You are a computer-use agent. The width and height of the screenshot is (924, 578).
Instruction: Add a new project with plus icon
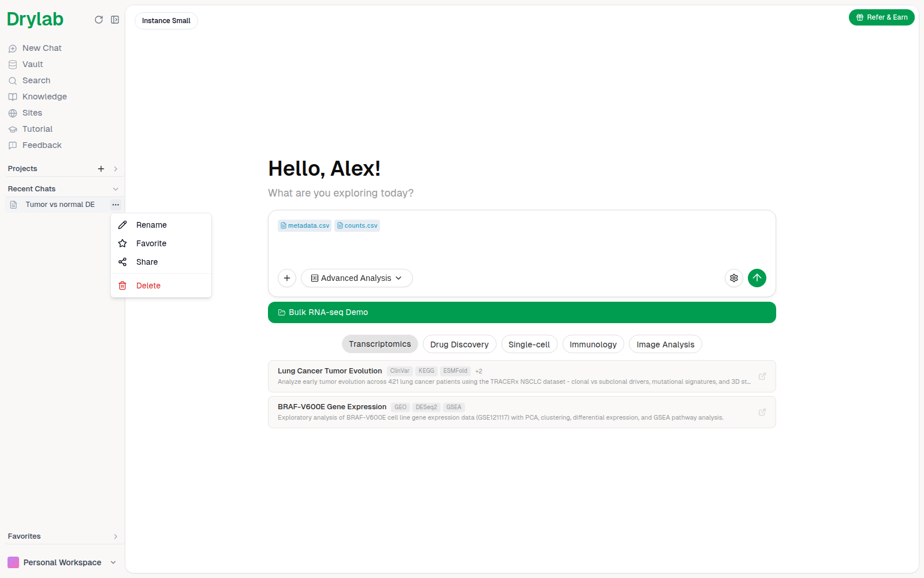(101, 169)
